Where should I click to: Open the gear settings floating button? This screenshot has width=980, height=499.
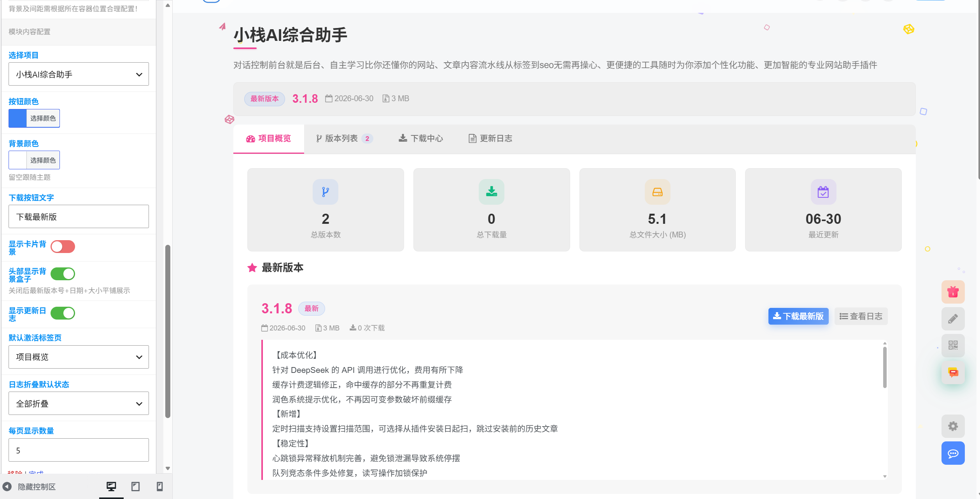953,426
